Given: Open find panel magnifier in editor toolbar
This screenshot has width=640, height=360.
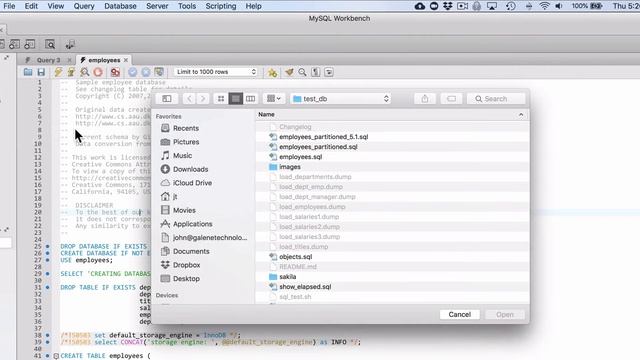Looking at the screenshot, I should tap(302, 72).
